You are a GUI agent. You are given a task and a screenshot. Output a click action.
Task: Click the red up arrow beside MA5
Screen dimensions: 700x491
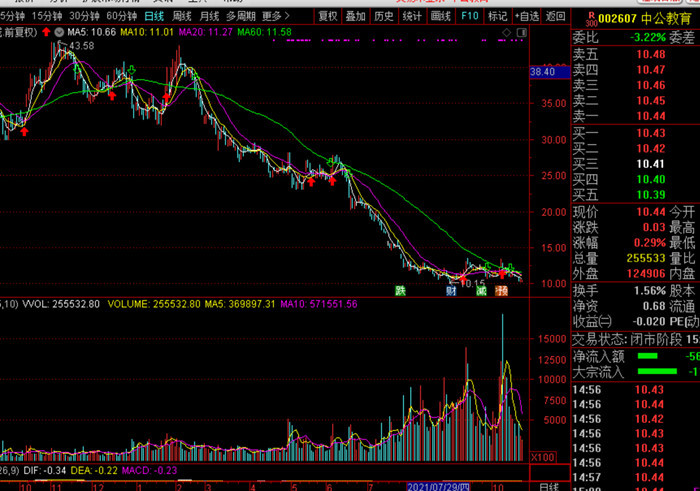[45, 33]
